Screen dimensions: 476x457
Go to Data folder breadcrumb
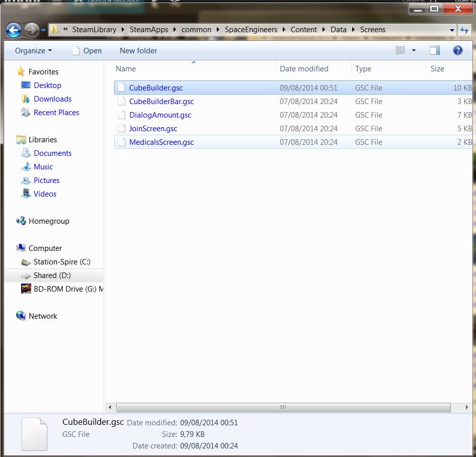(339, 30)
